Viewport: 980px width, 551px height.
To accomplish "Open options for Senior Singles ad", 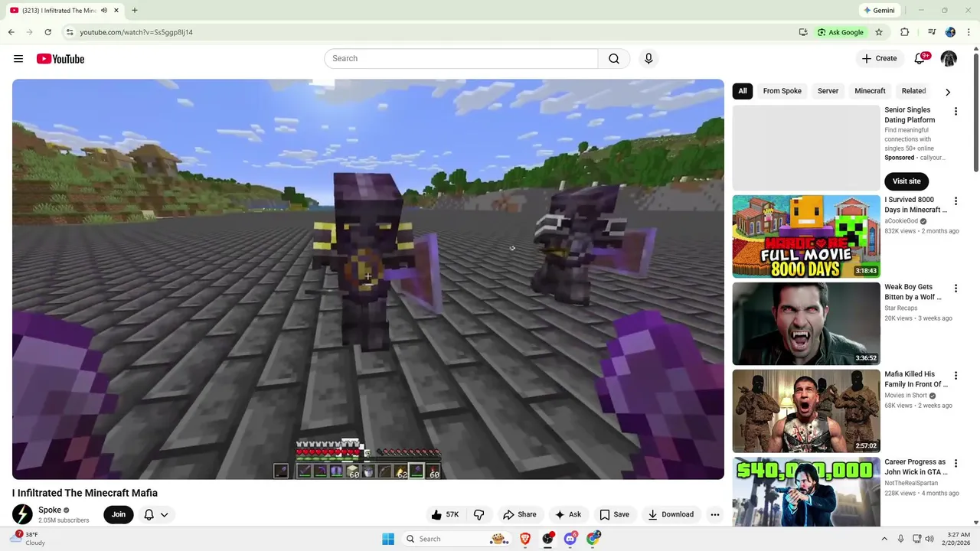I will coord(955,112).
